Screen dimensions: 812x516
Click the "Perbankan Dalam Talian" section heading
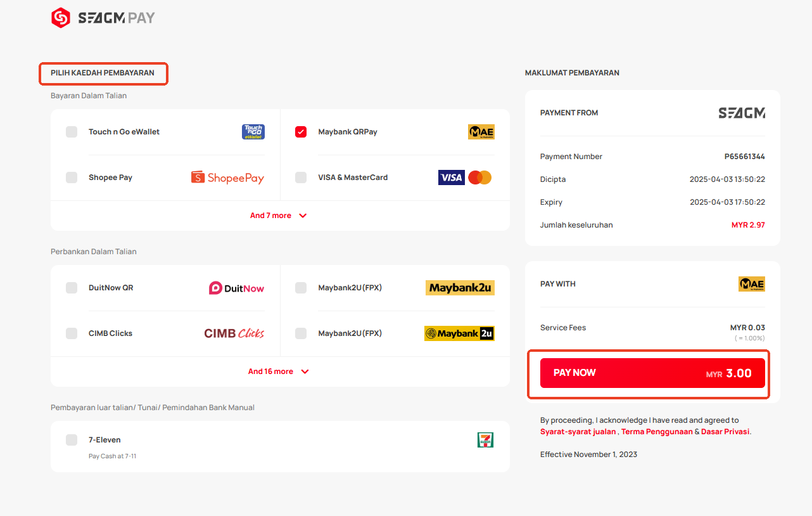point(94,252)
